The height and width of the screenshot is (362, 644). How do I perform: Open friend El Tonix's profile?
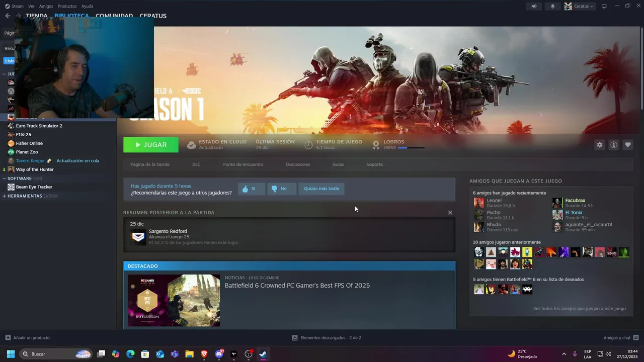(574, 213)
